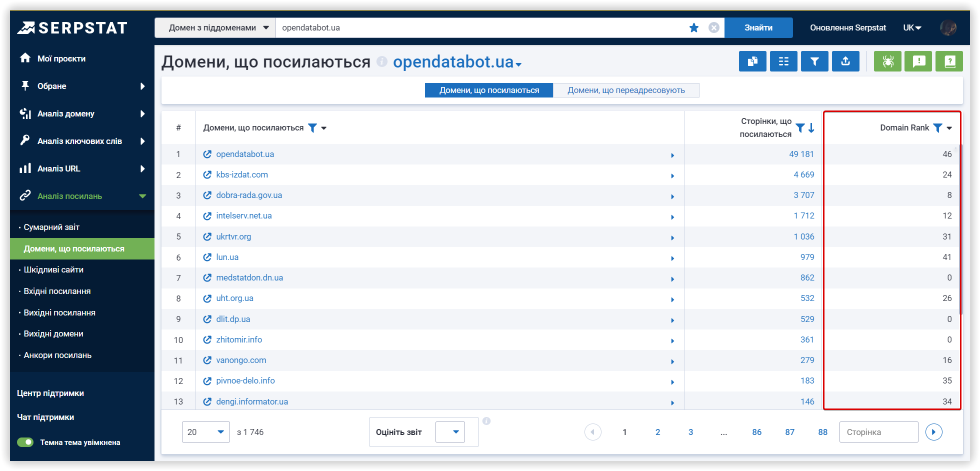The width and height of the screenshot is (980, 471).
Task: Click the info icon beside the page title
Action: coord(382,61)
